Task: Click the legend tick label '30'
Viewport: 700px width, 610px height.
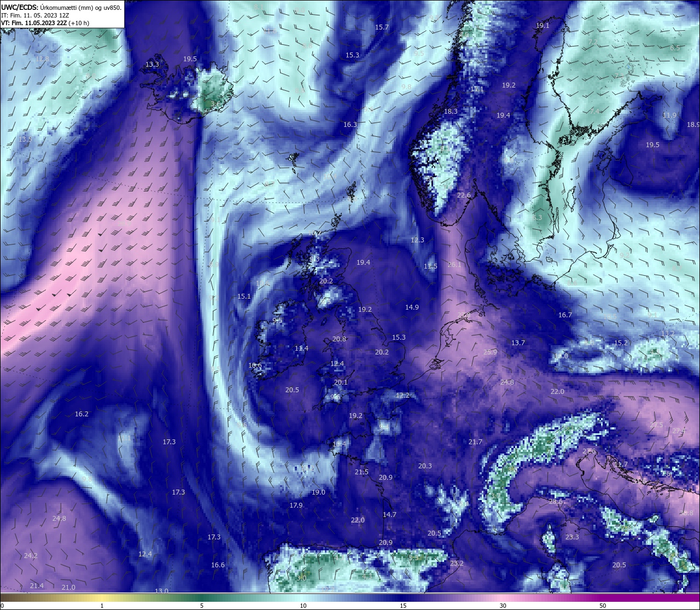Action: point(503,606)
